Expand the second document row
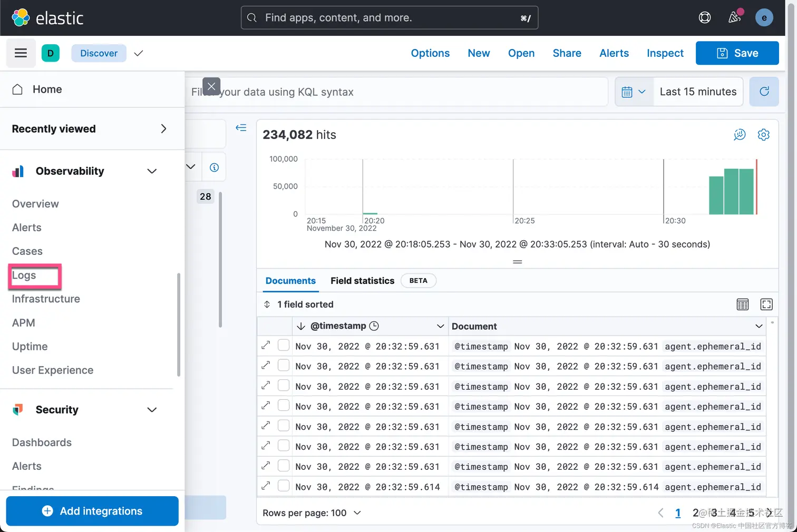Screen dimensions: 797x532 pos(266,366)
